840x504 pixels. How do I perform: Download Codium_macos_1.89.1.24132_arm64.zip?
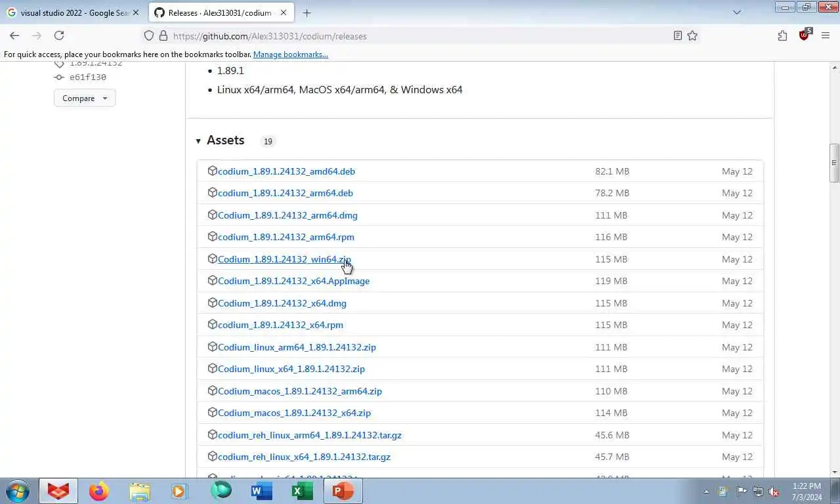pos(300,391)
